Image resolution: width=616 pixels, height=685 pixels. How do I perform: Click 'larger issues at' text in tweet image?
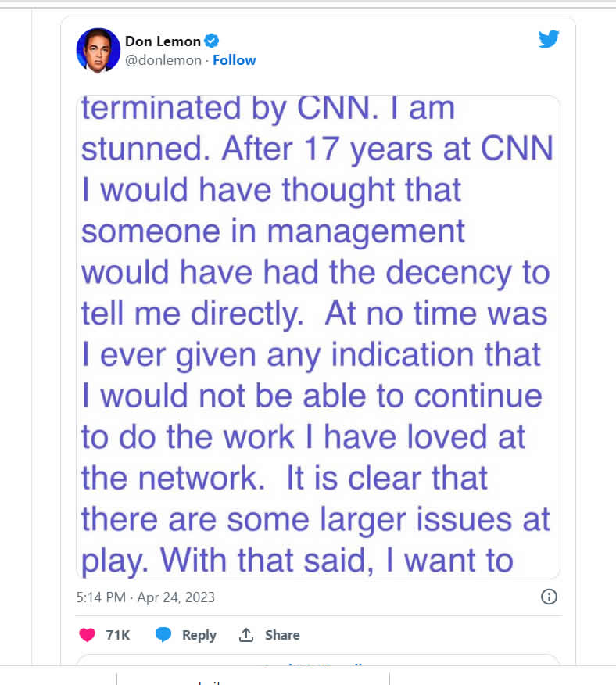435,518
